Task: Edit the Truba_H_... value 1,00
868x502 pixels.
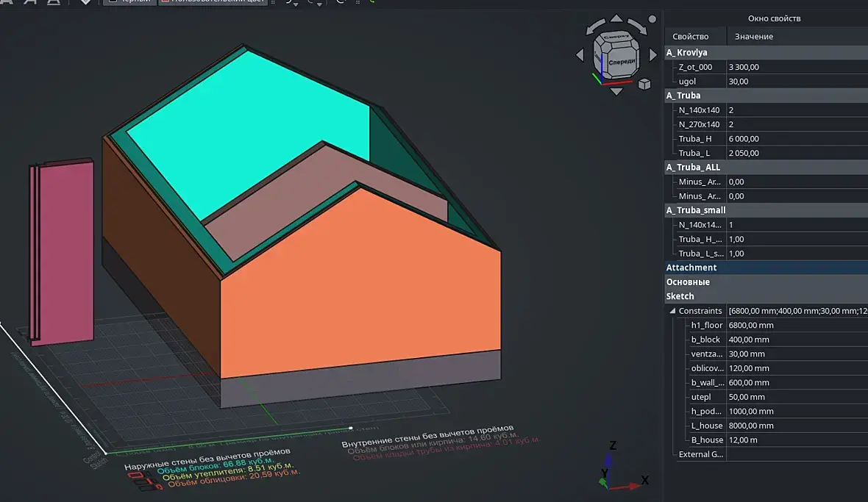Action: [x=797, y=239]
